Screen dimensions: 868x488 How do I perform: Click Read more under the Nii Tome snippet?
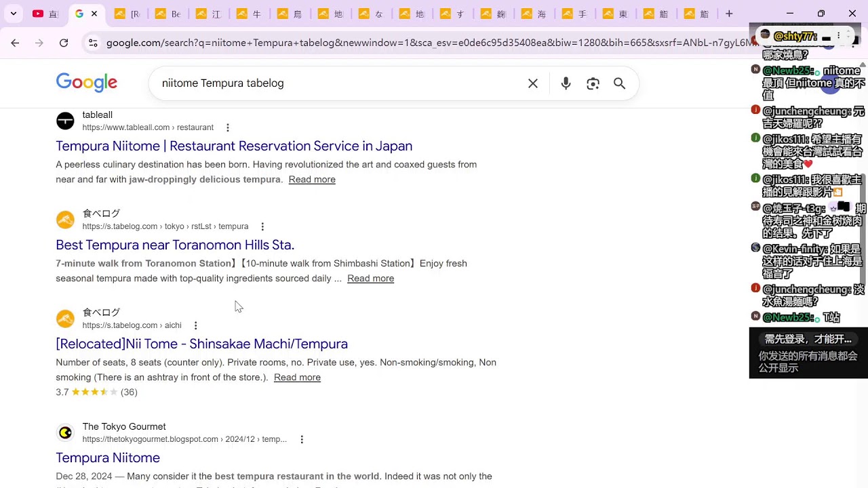tap(297, 378)
